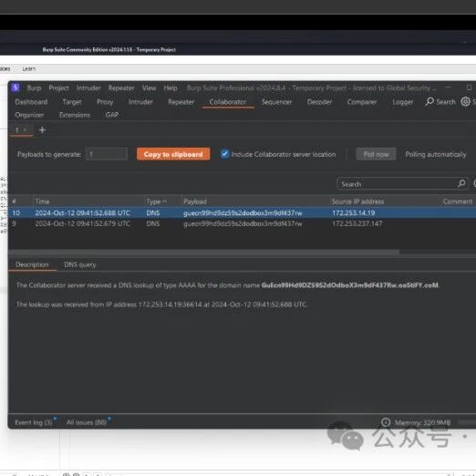Click the 09:41:52.679 UTC time cell
476x476 pixels.
83,223
